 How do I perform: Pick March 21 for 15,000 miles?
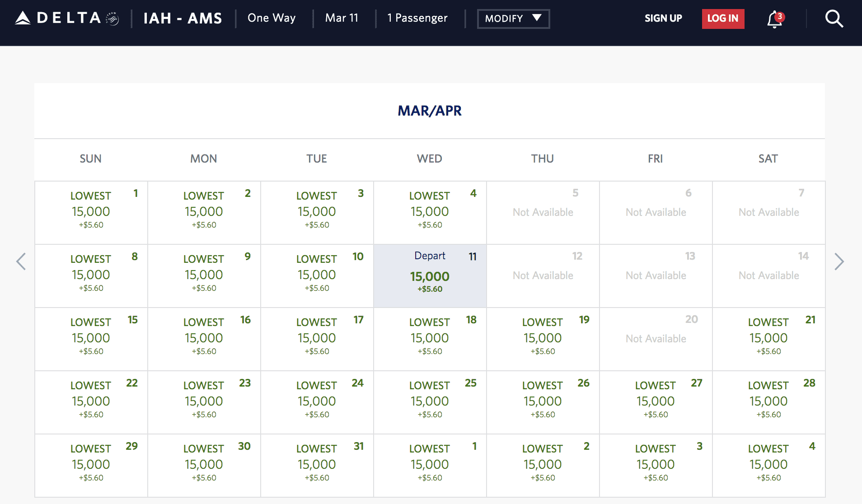pyautogui.click(x=769, y=339)
